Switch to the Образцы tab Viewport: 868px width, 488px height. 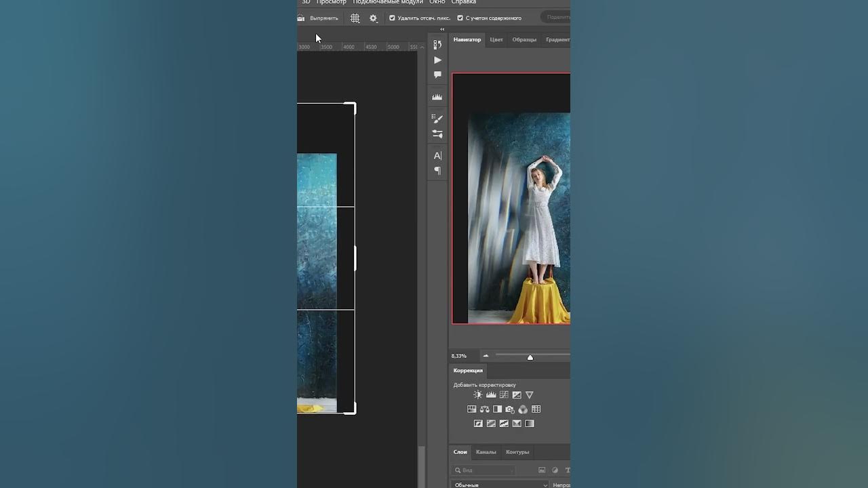coord(524,39)
